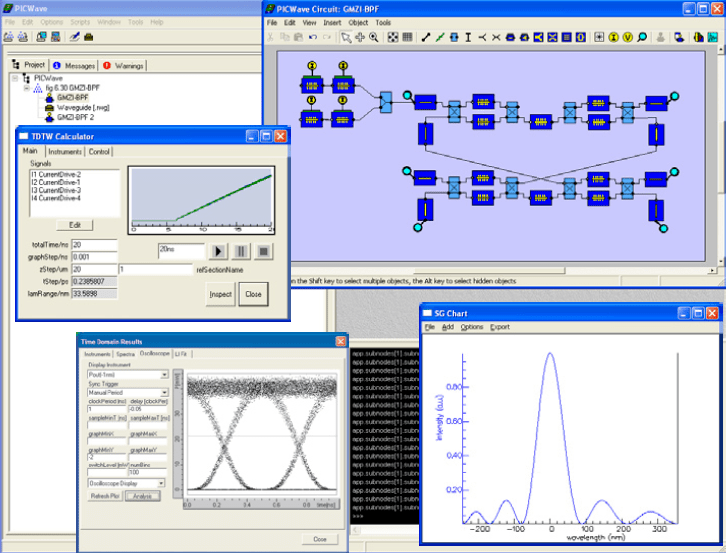The width and height of the screenshot is (726, 553).
Task: Click the zoom magnifier tool in circuit toolbar
Action: pyautogui.click(x=374, y=37)
